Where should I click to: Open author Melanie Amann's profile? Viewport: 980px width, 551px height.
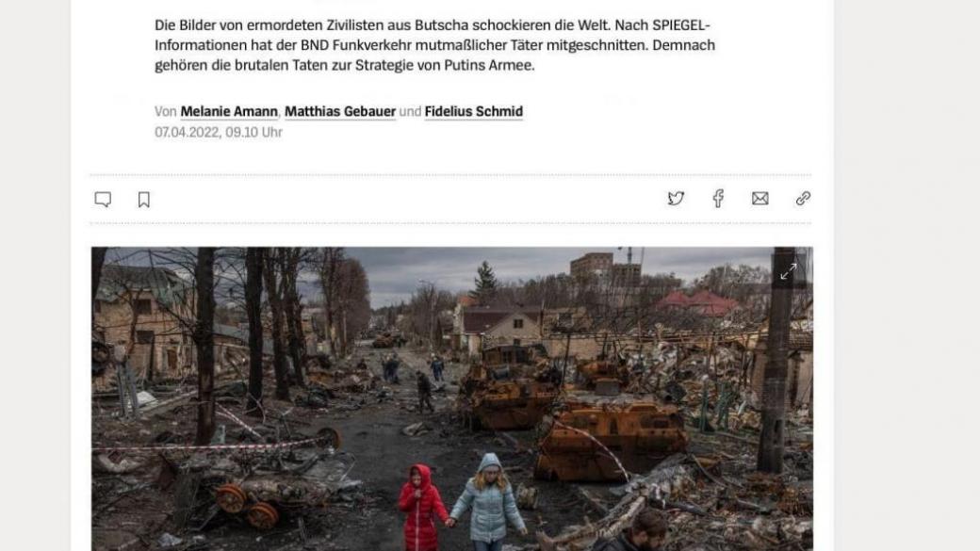229,111
